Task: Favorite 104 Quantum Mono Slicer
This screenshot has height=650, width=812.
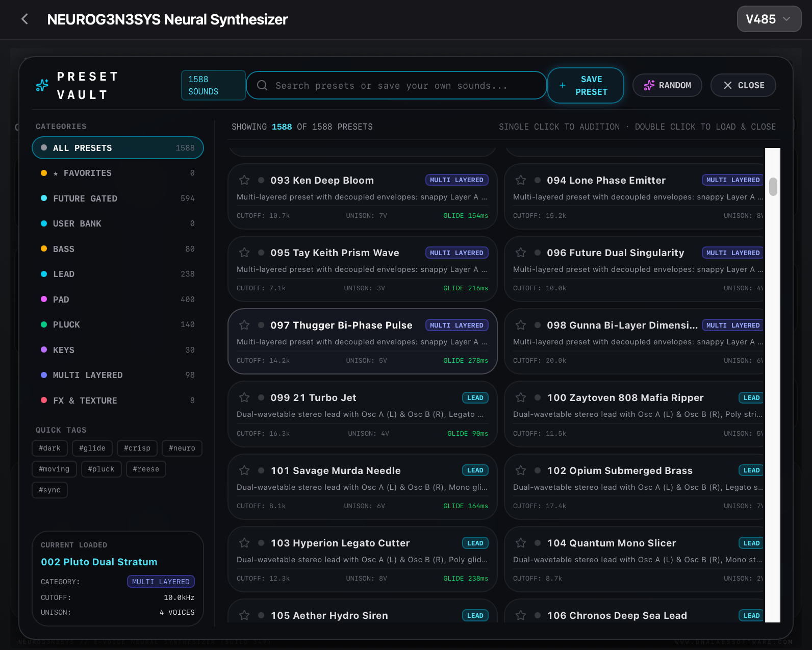Action: [x=521, y=543]
